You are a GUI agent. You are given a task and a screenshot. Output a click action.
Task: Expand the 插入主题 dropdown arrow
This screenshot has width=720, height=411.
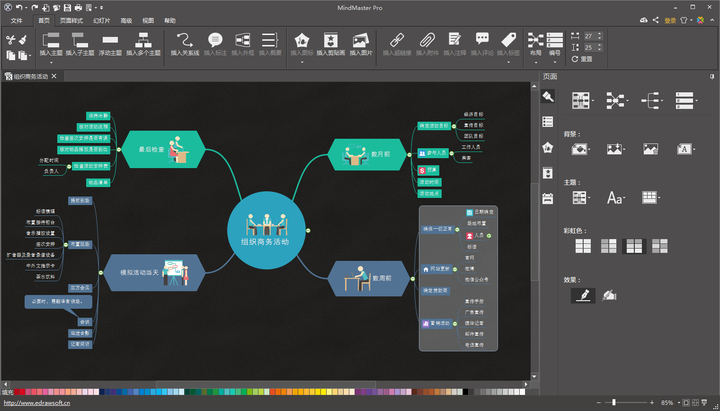(x=51, y=62)
